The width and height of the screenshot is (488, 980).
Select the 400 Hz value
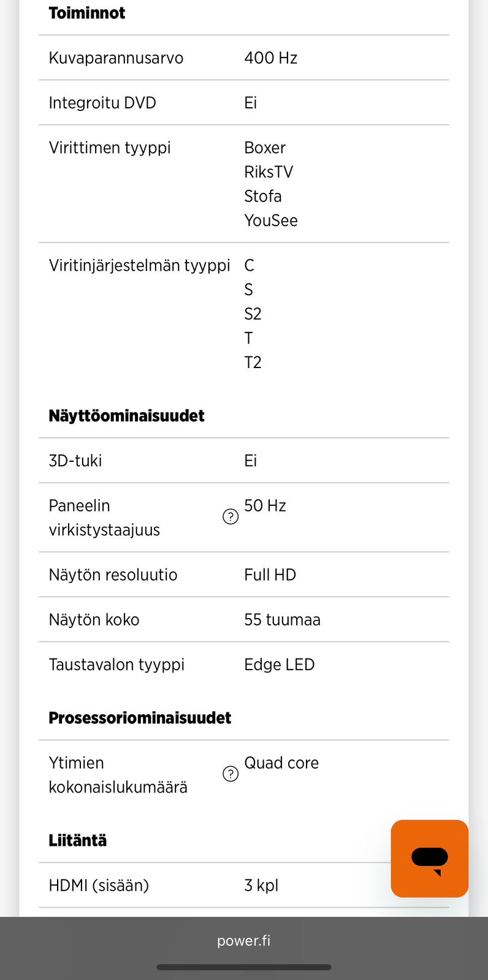270,58
